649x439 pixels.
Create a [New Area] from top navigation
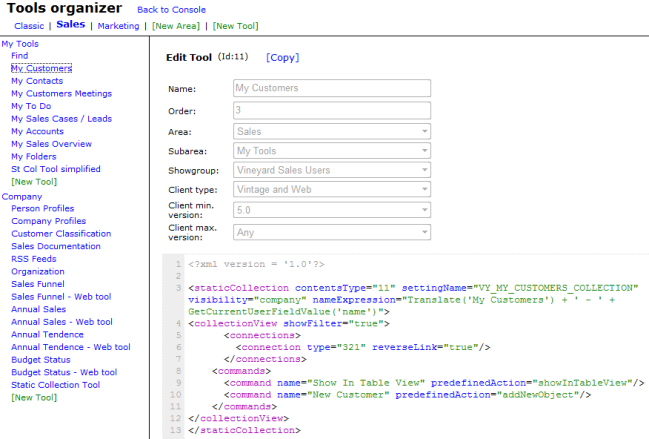176,26
